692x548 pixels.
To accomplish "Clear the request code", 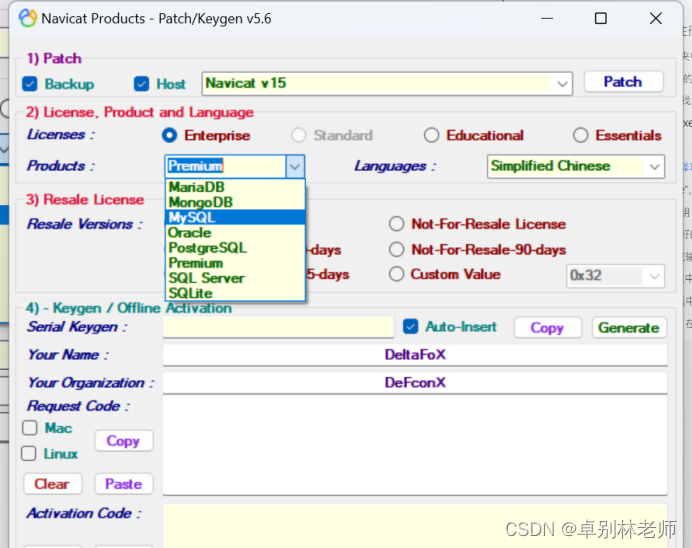I will tap(53, 484).
